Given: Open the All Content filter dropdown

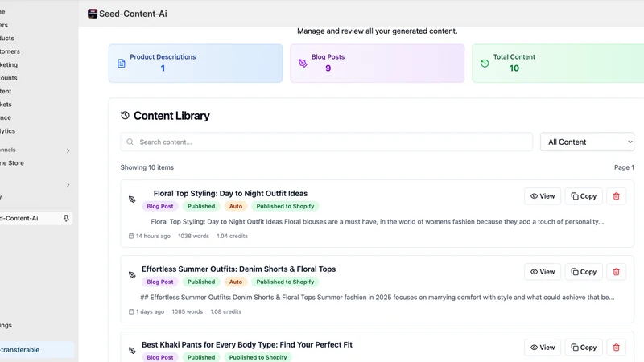Looking at the screenshot, I should (x=587, y=142).
